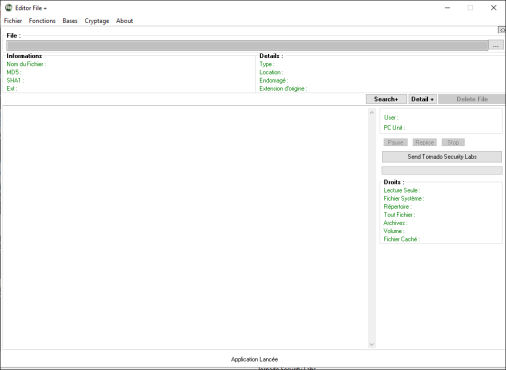The image size is (506, 370).
Task: Click the 'Application Lancée' status text
Action: [254, 359]
